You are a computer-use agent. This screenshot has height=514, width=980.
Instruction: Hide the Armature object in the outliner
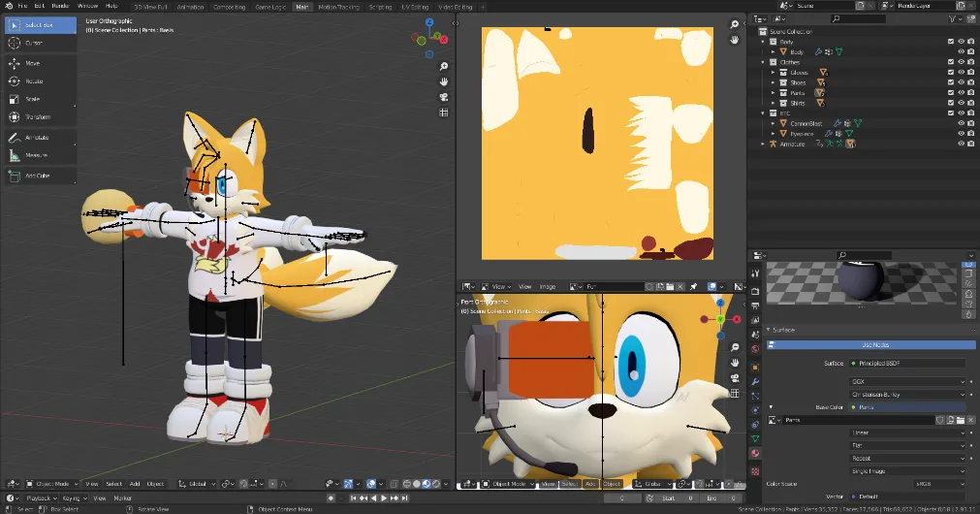coord(961,144)
